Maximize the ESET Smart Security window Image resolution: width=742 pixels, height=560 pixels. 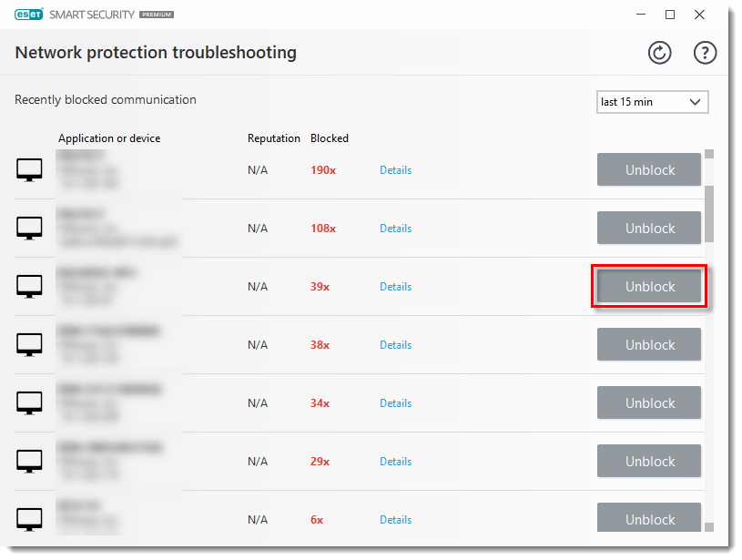[x=670, y=15]
